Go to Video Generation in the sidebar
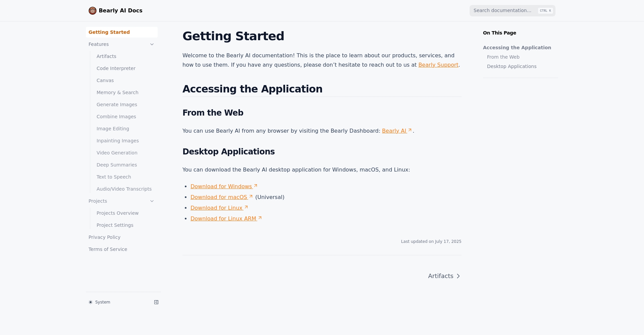The height and width of the screenshot is (335, 644). [x=117, y=153]
